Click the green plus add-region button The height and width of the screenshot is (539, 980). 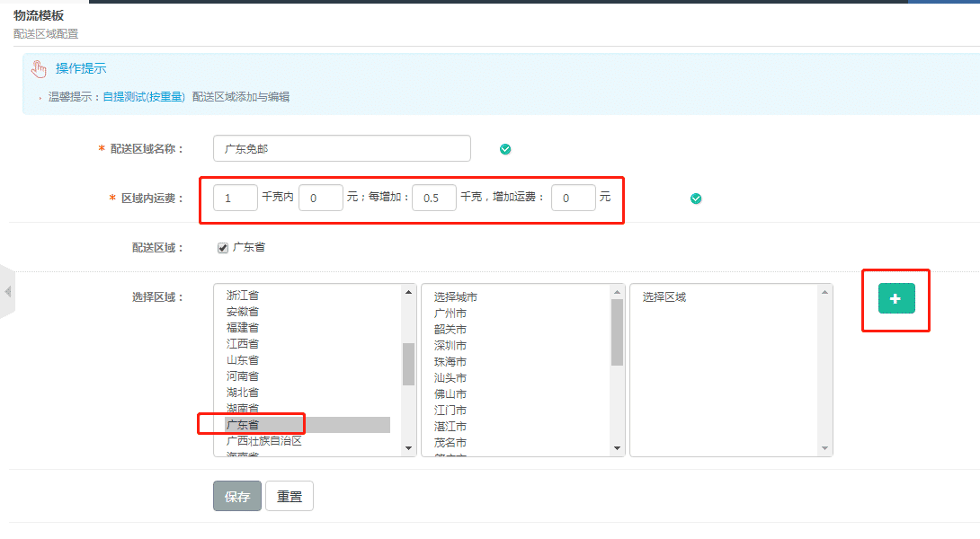click(896, 298)
